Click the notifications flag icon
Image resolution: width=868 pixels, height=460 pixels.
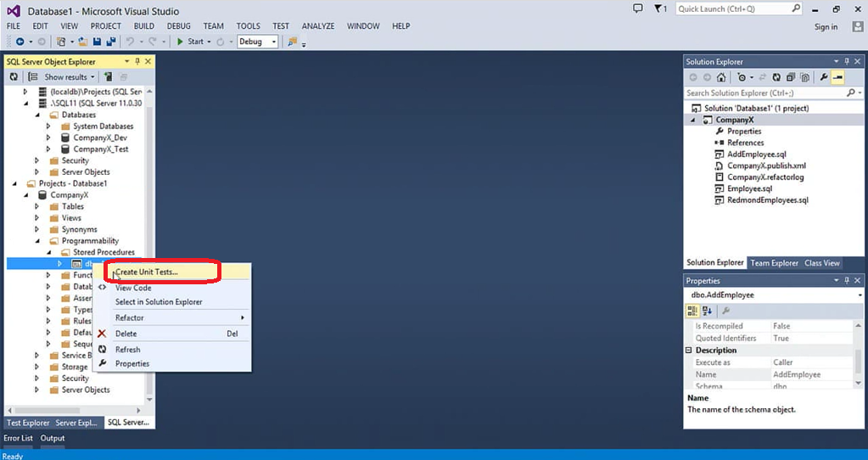click(658, 8)
